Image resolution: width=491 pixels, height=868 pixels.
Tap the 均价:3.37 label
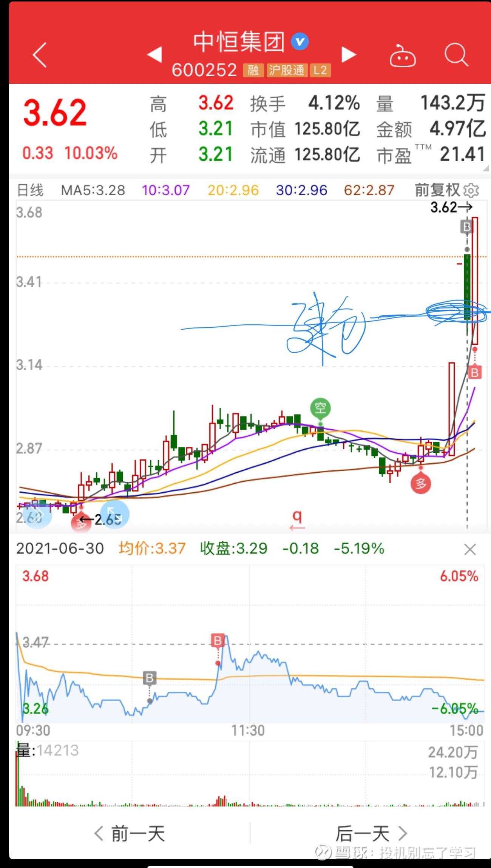click(x=152, y=549)
